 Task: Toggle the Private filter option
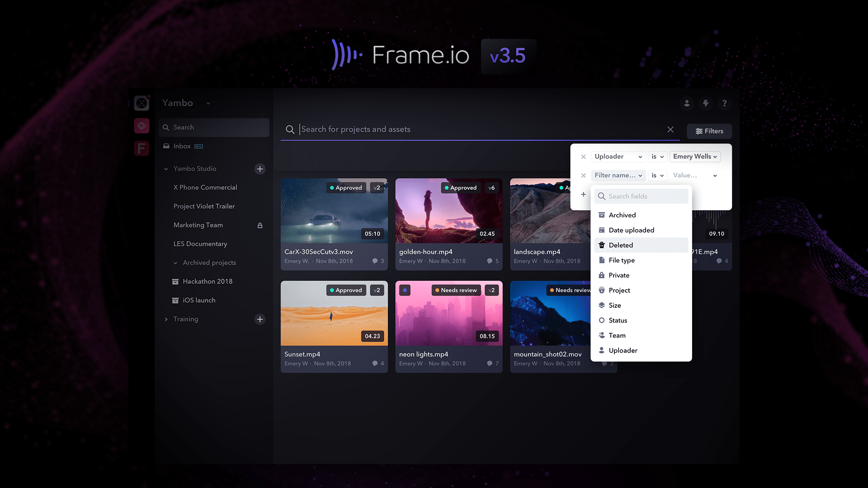(619, 275)
